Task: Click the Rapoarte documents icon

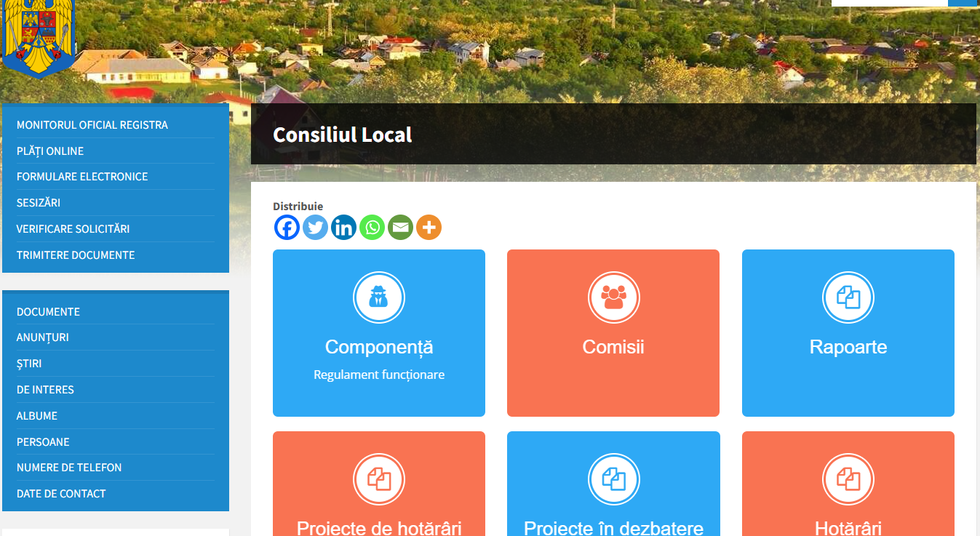Action: click(x=848, y=297)
